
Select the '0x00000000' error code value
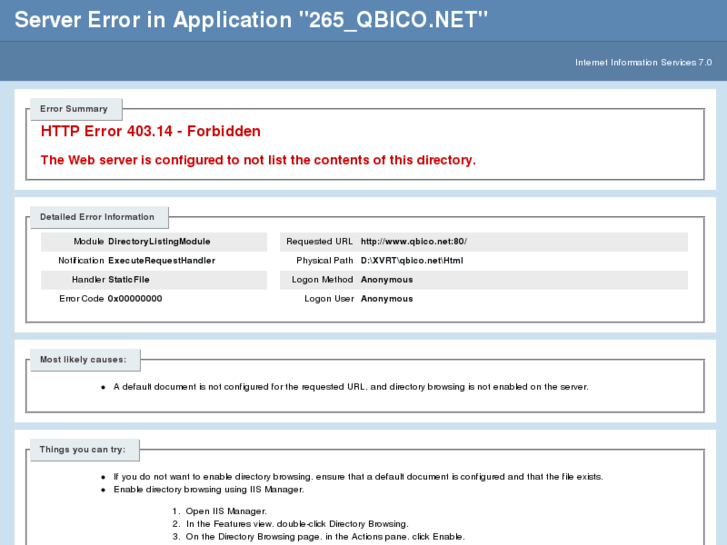click(x=135, y=299)
